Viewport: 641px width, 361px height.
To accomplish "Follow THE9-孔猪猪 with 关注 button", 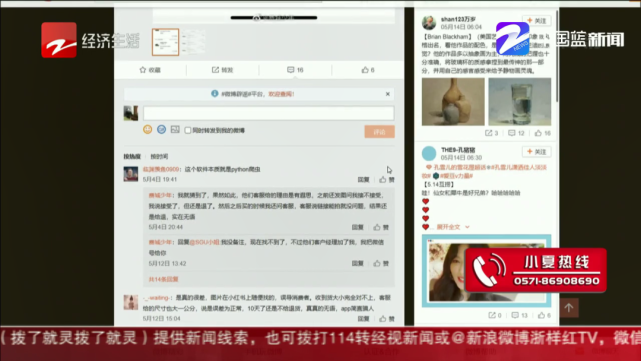I will pos(537,152).
